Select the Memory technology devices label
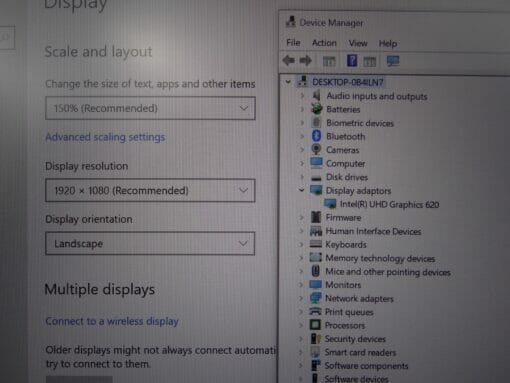This screenshot has width=510, height=383. [380, 258]
